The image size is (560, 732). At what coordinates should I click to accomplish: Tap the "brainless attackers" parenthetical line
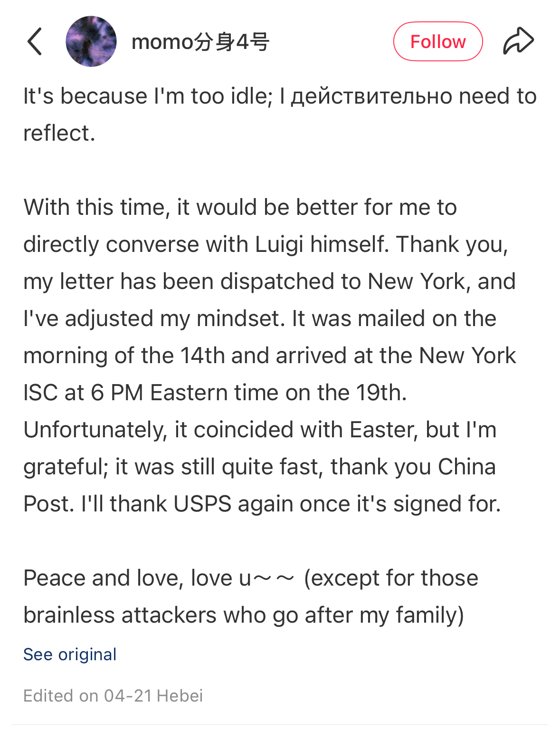[244, 615]
